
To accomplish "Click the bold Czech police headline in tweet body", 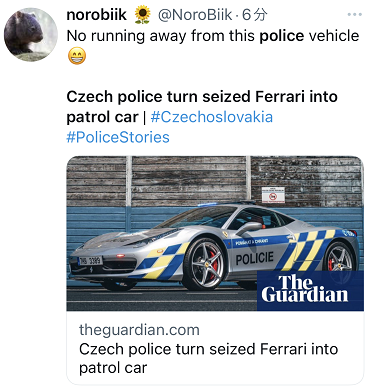I will 202,107.
